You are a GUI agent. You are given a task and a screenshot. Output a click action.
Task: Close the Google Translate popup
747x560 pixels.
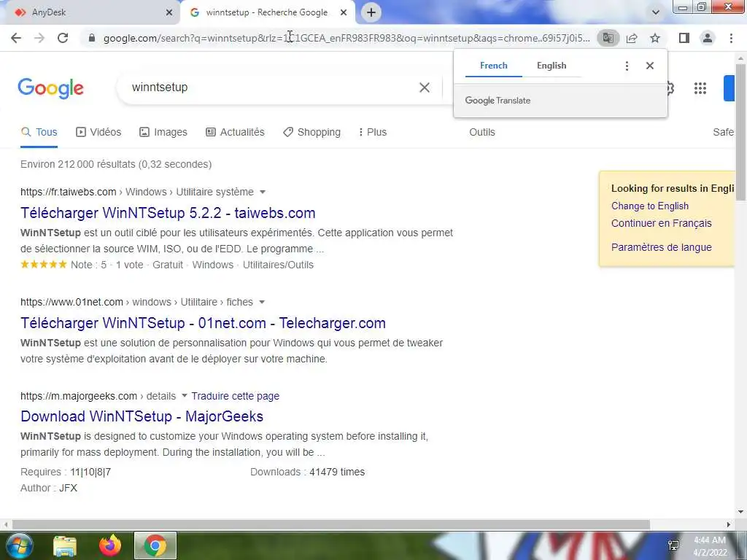click(x=650, y=66)
